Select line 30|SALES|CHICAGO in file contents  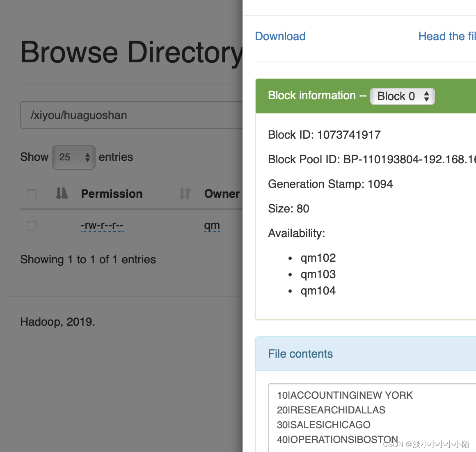[324, 425]
